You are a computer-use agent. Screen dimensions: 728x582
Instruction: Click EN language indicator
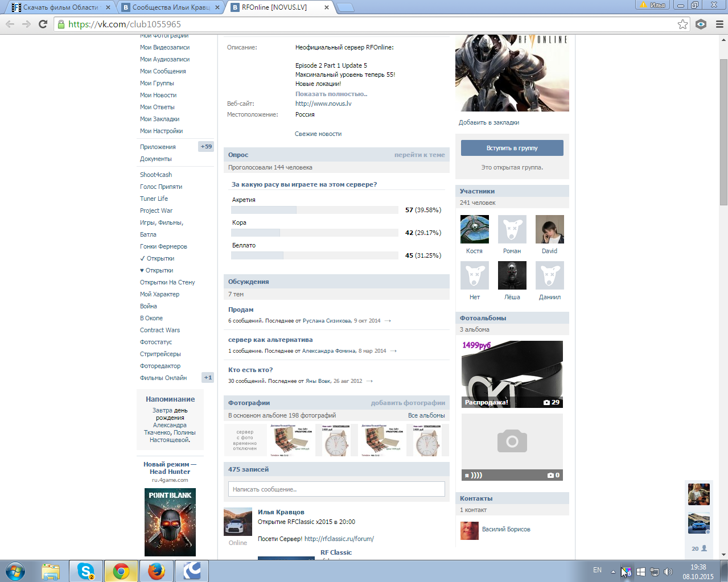(x=597, y=570)
